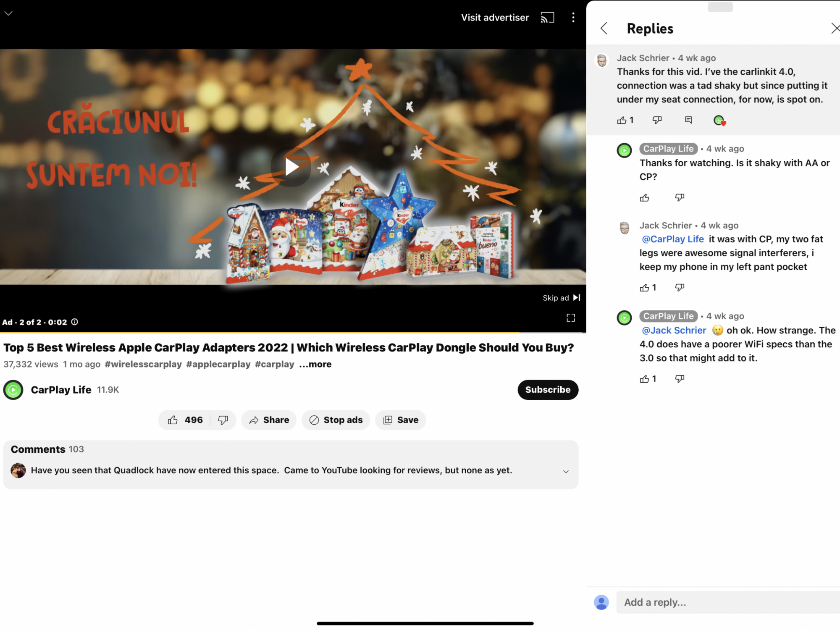Click Visit advertiser
This screenshot has height=630, width=840.
pos(495,18)
